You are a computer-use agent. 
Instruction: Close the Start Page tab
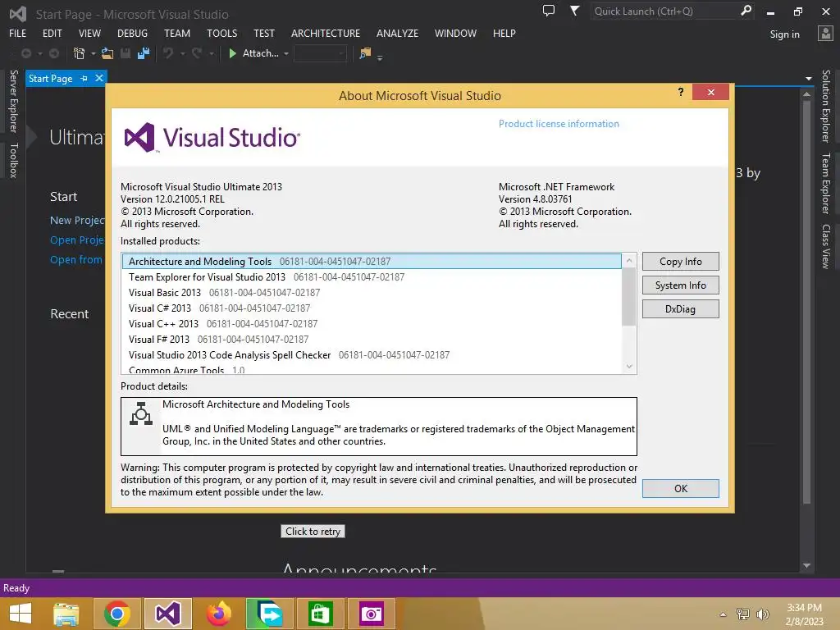coord(99,78)
